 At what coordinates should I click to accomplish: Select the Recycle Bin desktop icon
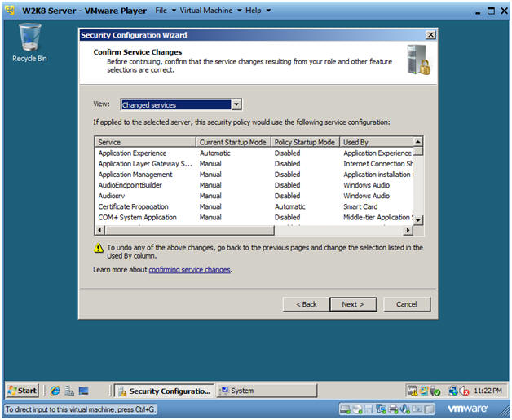(29, 42)
